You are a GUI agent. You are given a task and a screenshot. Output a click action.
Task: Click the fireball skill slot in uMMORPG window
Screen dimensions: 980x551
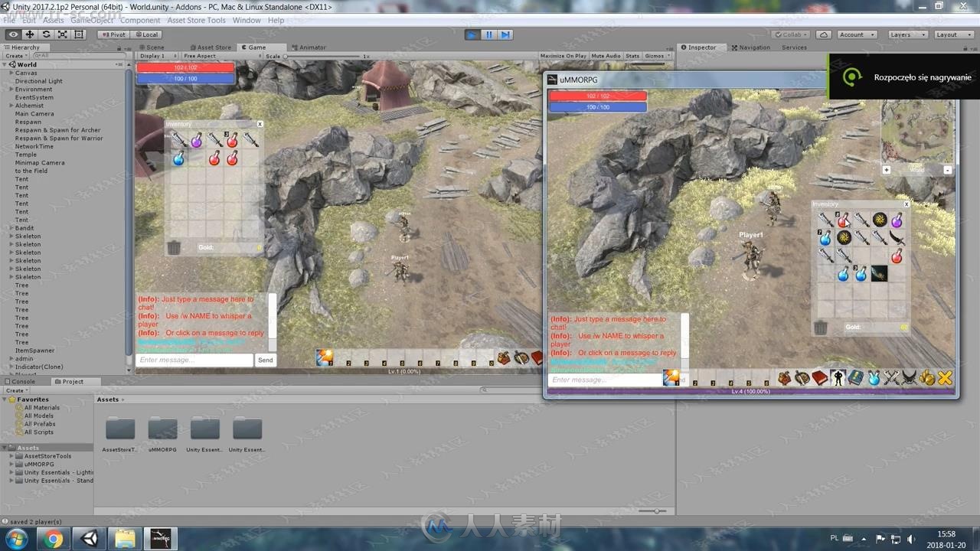click(x=671, y=377)
